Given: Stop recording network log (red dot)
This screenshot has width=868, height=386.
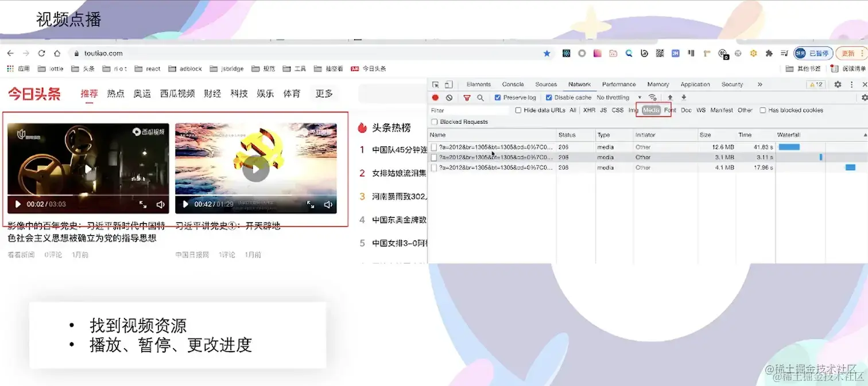Looking at the screenshot, I should click(x=436, y=98).
